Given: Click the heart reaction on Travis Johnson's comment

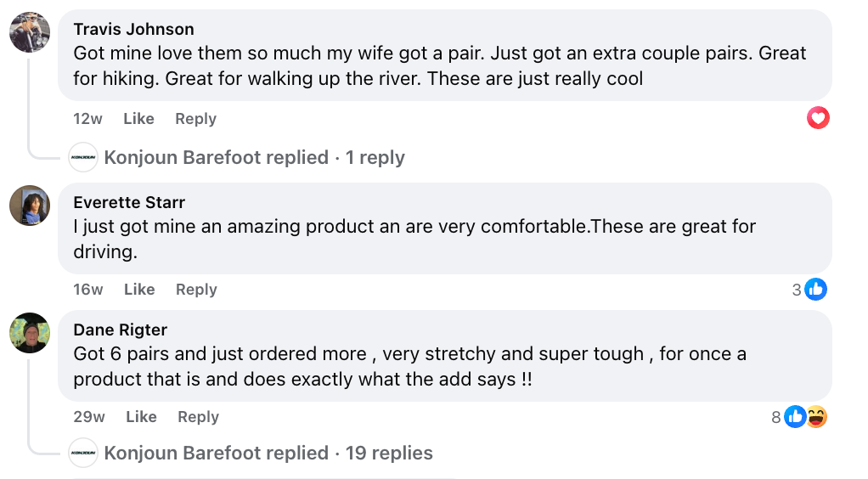Looking at the screenshot, I should (818, 119).
